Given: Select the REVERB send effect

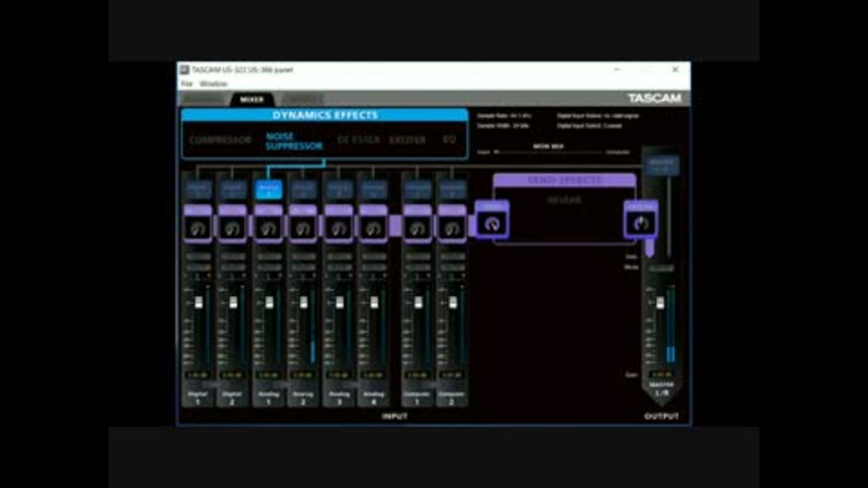Looking at the screenshot, I should pos(564,201).
